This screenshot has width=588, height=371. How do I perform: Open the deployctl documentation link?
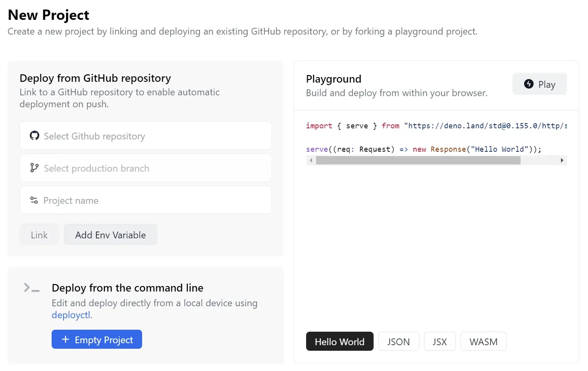click(71, 315)
